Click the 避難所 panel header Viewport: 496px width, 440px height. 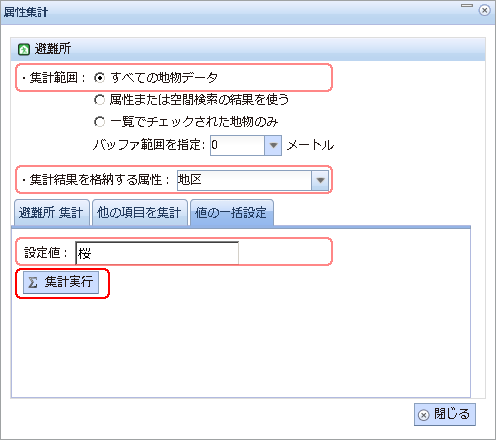tap(248, 49)
